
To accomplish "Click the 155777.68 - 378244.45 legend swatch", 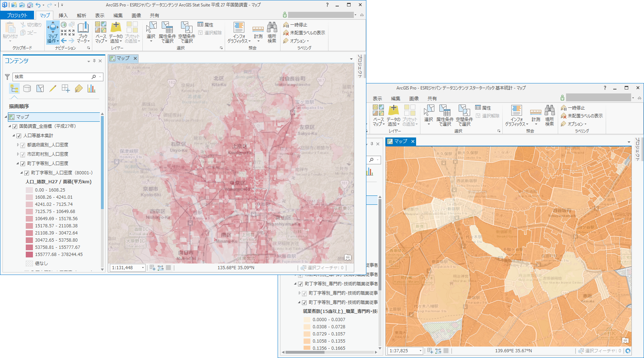I will [x=29, y=255].
